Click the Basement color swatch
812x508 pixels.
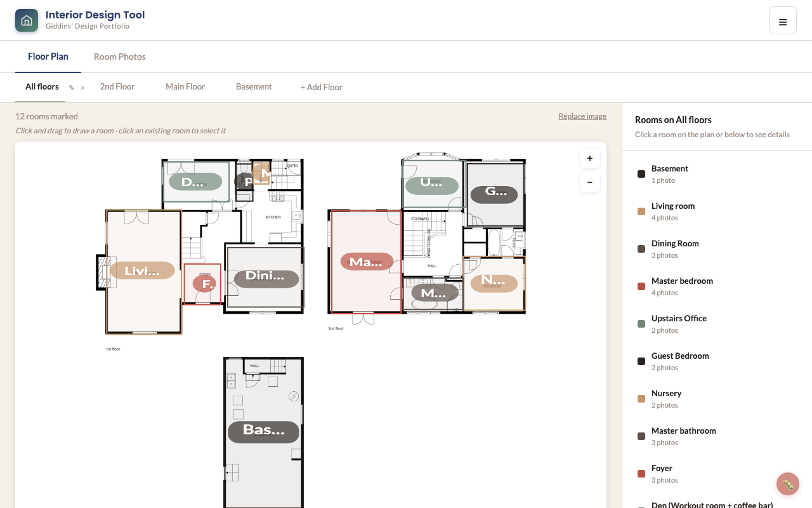point(641,174)
